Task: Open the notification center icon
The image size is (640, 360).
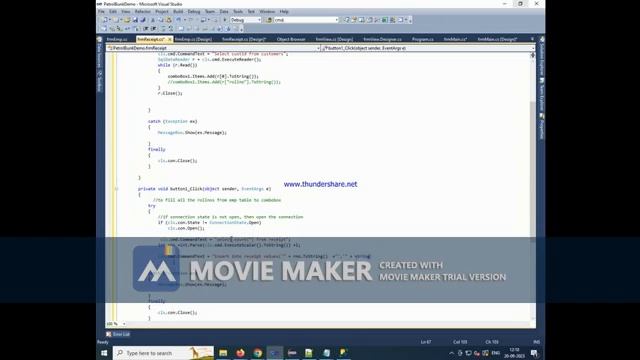Action: pyautogui.click(x=534, y=353)
